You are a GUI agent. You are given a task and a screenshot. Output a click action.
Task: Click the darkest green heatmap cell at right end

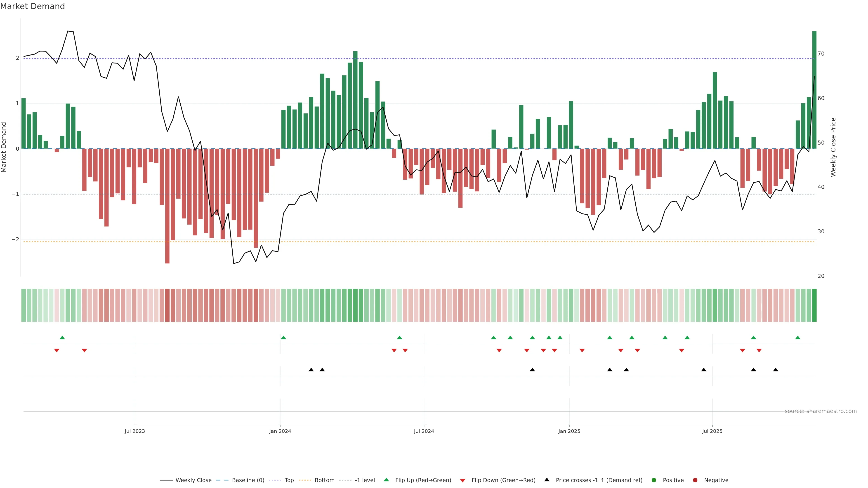coord(814,305)
